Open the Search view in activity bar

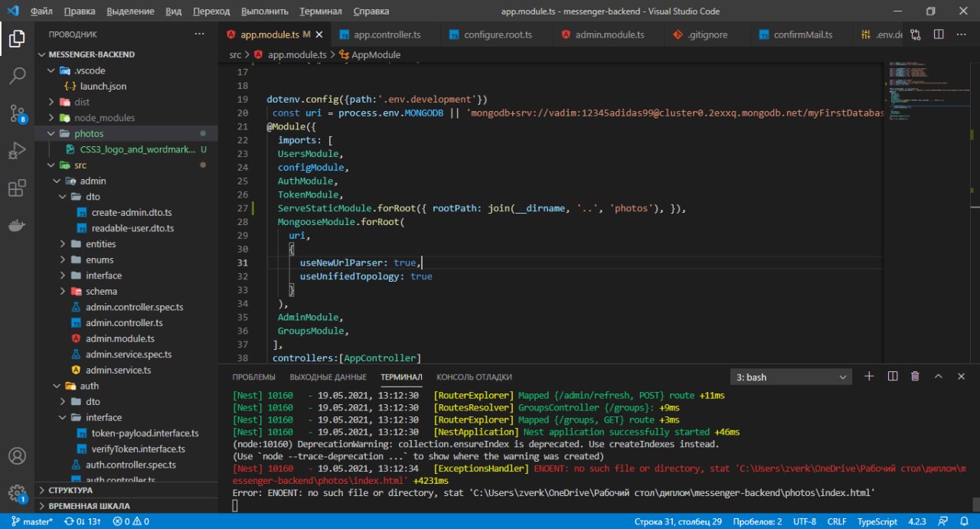click(x=17, y=76)
